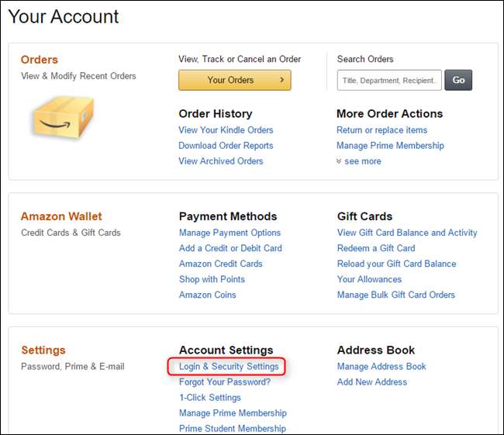Click Add New Address link
Viewport: 504px width, 435px height.
point(372,381)
